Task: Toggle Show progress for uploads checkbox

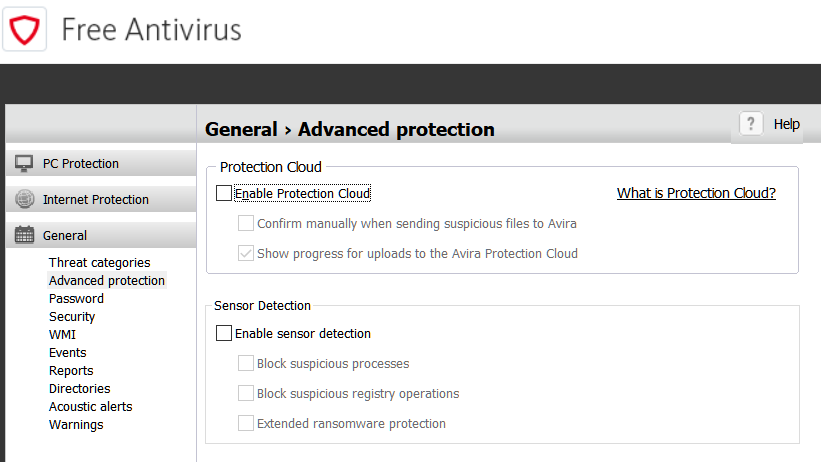Action: [x=246, y=254]
